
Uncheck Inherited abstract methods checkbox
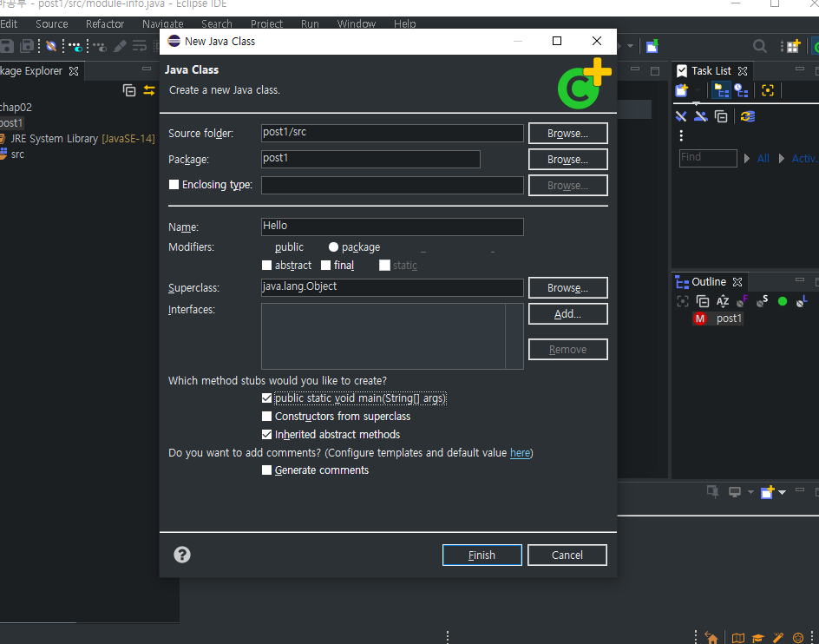(x=267, y=434)
